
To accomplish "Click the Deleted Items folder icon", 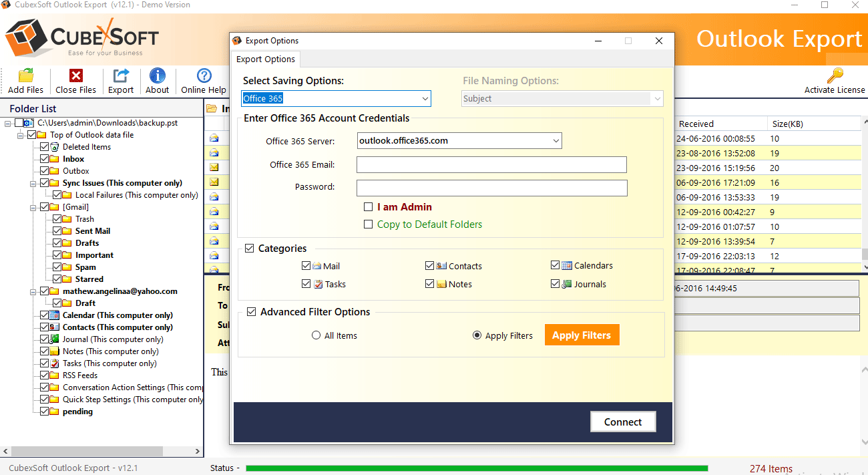I will (55, 147).
